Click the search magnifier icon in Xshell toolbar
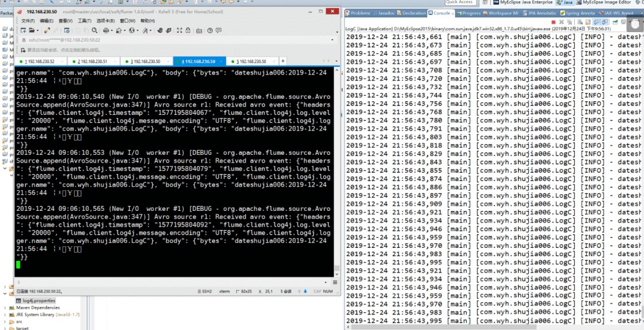644x330 pixels. coord(94,30)
